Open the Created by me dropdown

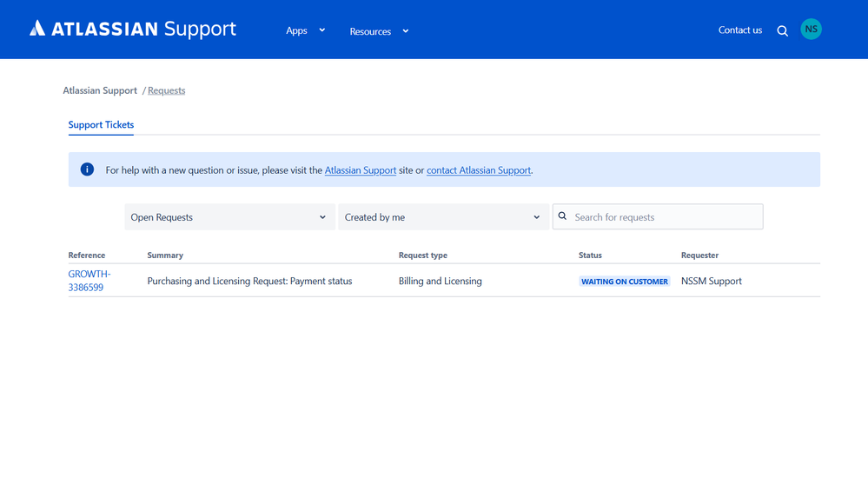point(443,217)
